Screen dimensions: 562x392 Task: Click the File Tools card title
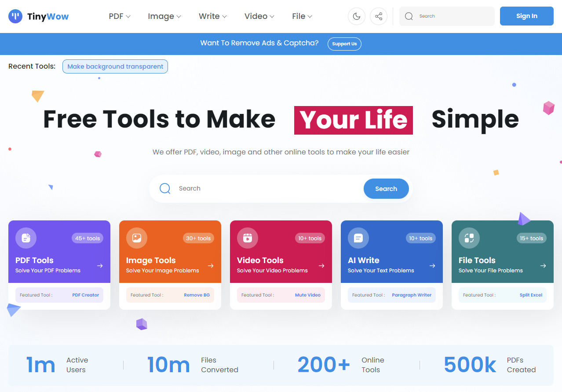click(x=477, y=260)
